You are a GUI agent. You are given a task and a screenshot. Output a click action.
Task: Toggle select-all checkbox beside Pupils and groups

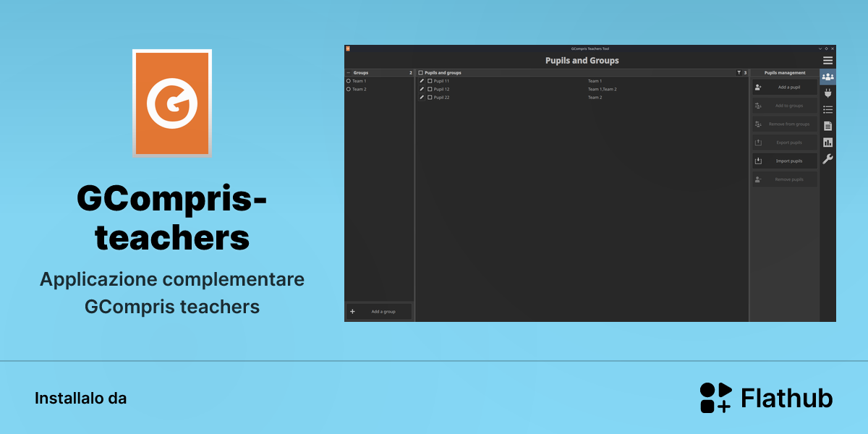pyautogui.click(x=421, y=72)
